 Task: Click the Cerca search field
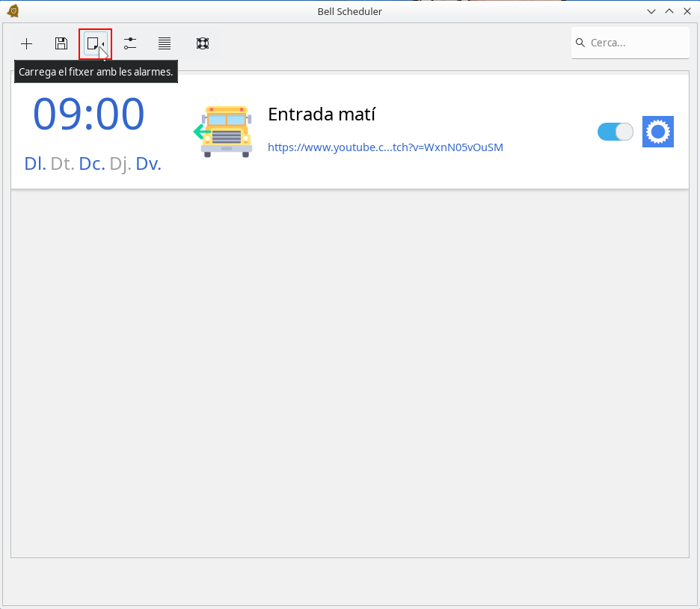point(636,43)
